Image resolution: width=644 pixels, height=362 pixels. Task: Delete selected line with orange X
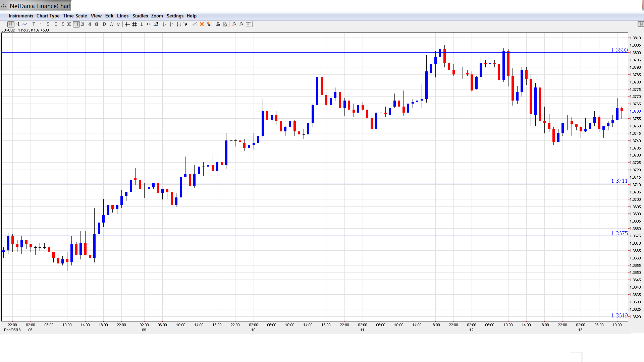click(202, 24)
